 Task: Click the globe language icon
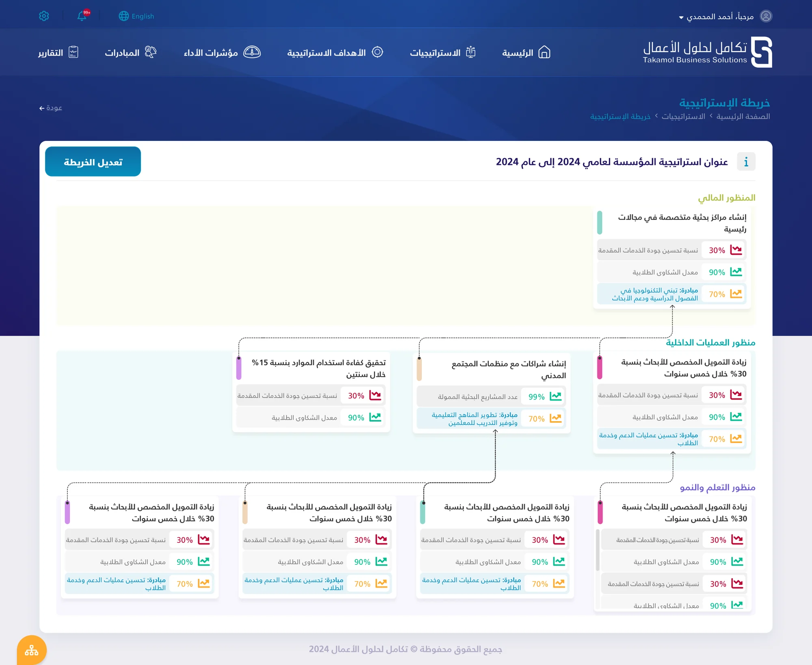[123, 16]
